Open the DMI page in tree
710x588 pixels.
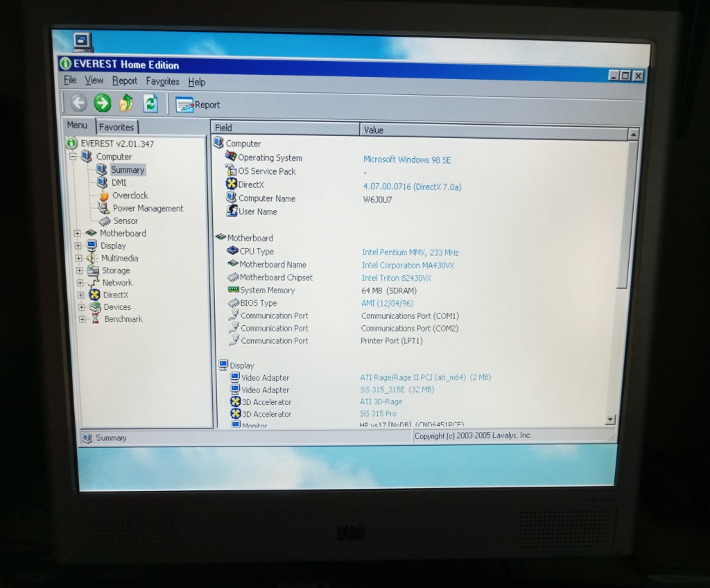click(x=119, y=182)
